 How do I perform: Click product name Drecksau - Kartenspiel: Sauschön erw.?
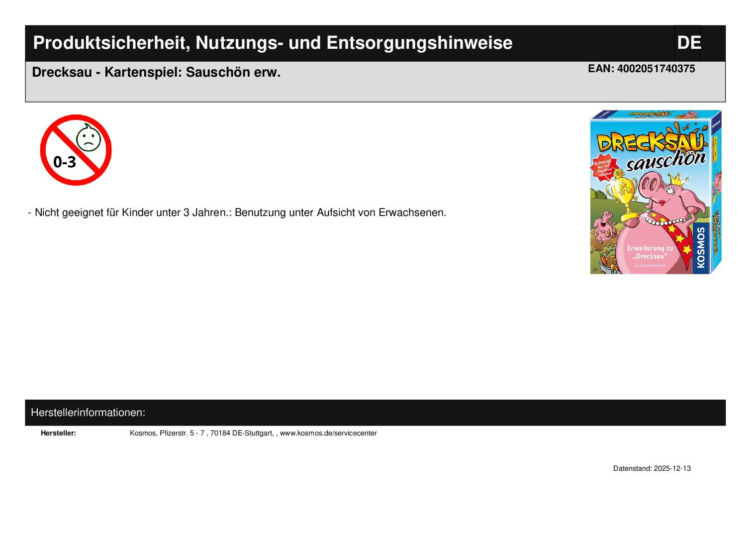[x=156, y=73]
